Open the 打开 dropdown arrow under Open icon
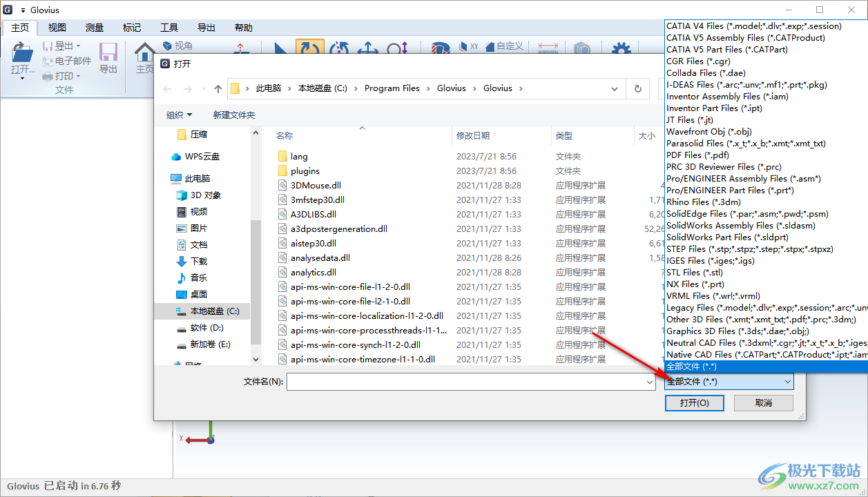Screen dimensions: 868x497 (23, 78)
